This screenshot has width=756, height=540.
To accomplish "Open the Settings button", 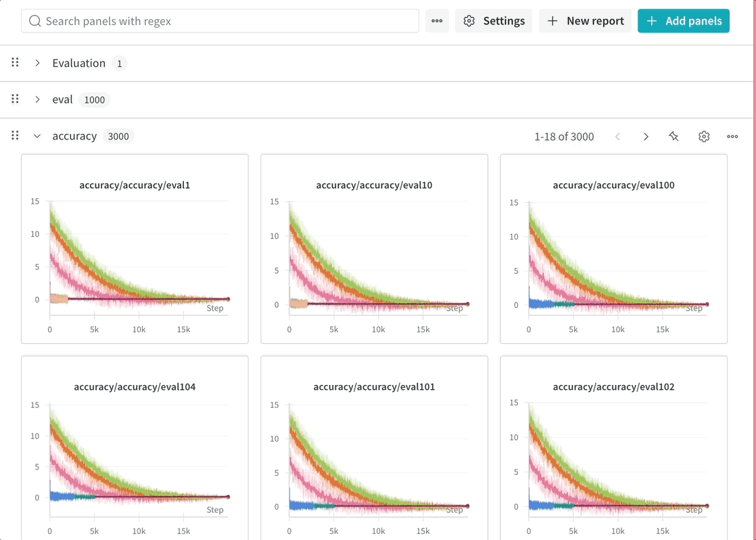I will (494, 21).
